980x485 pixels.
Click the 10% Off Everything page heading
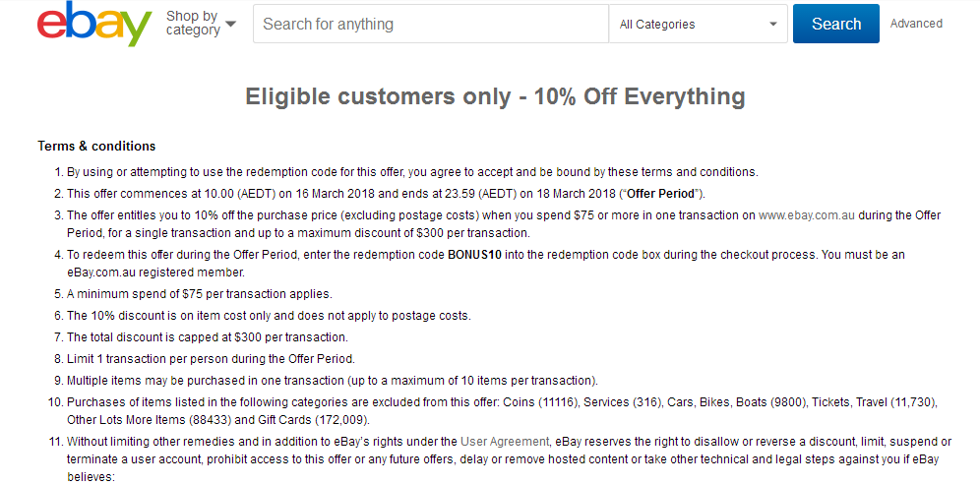(495, 96)
